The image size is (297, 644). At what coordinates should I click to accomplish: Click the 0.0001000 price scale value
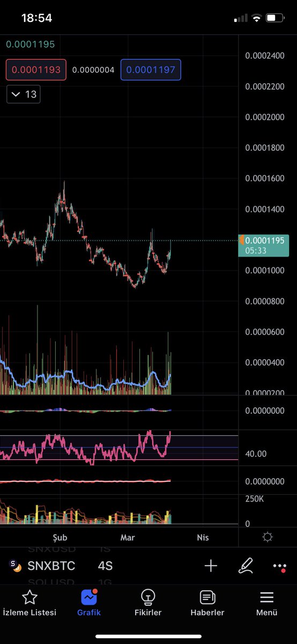point(264,270)
